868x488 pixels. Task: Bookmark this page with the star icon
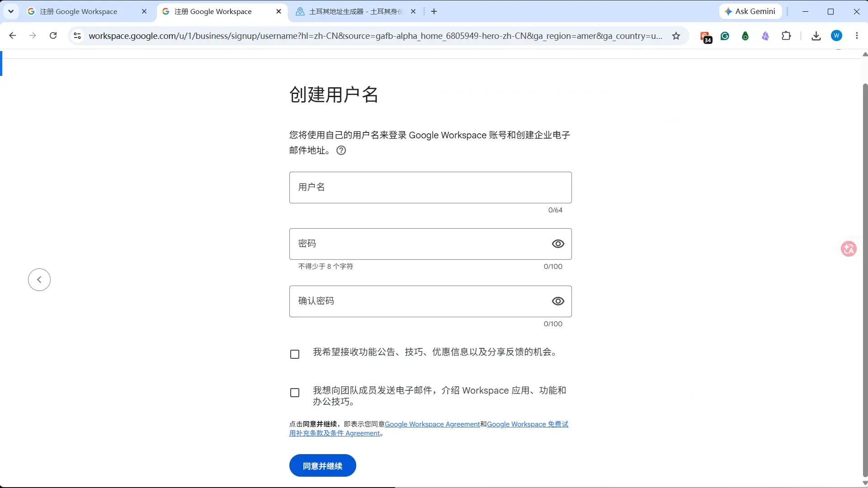(676, 36)
